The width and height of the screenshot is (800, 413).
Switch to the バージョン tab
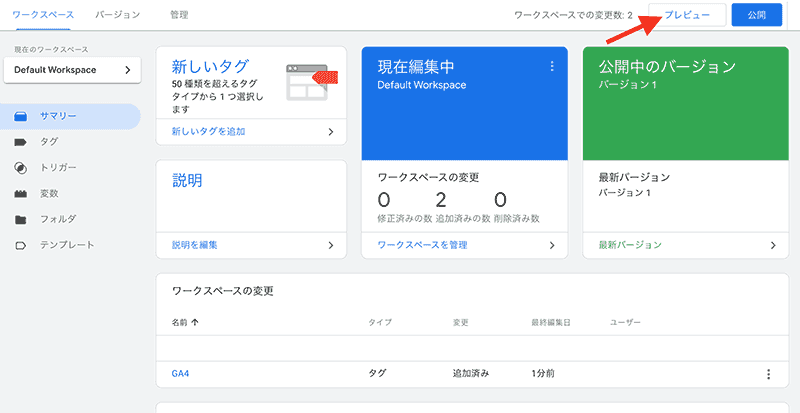(x=117, y=15)
